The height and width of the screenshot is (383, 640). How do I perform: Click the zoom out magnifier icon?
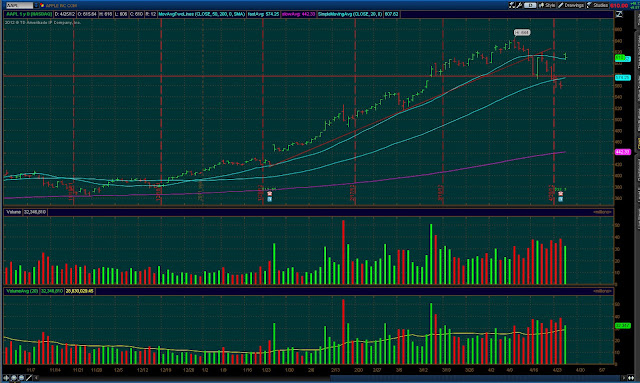(x=21, y=378)
